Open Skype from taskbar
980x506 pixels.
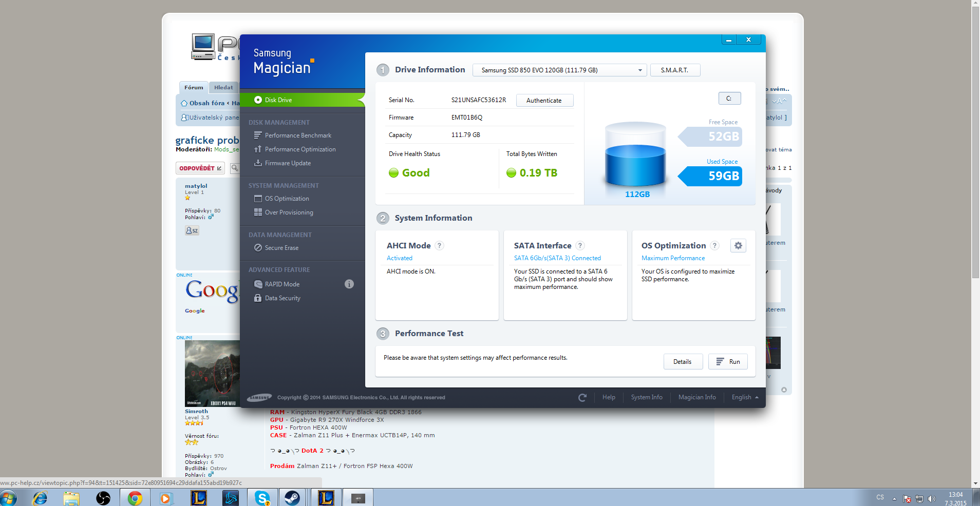click(262, 498)
